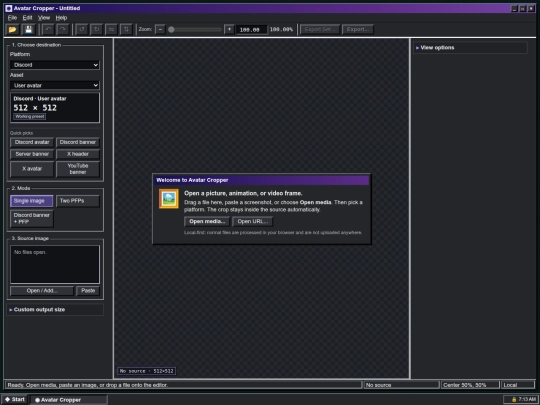Click the save floppy disk icon
This screenshot has width=540, height=405.
tap(29, 30)
